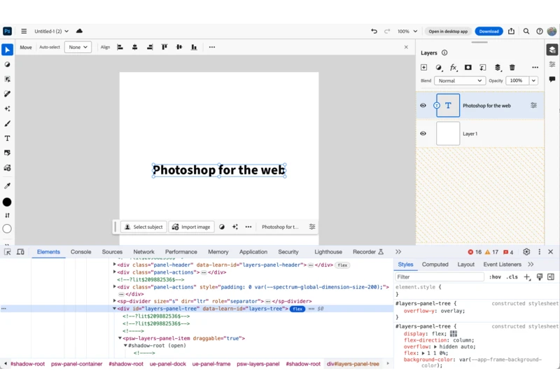560x392 pixels.
Task: Open the white background color swatch
Action: pyautogui.click(x=7, y=229)
